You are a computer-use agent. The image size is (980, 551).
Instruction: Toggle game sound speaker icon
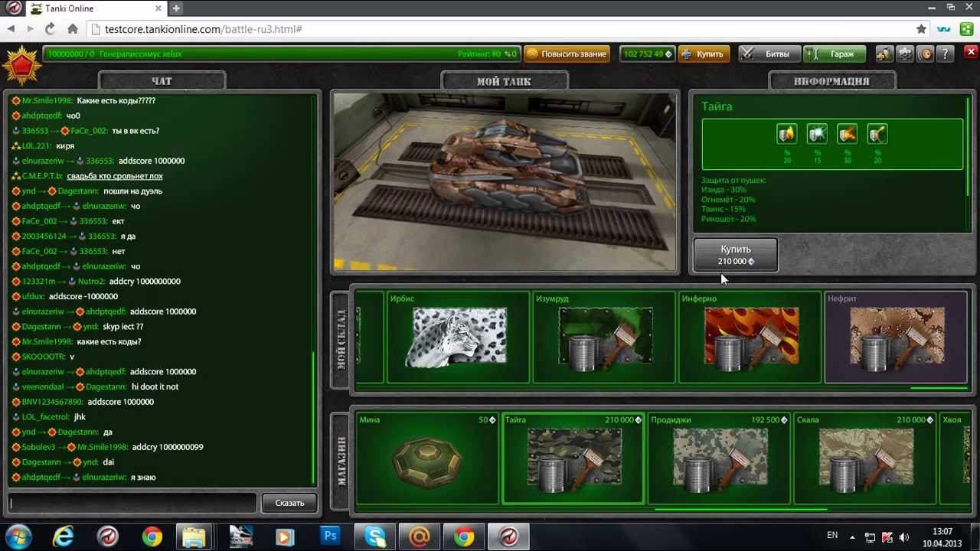tap(926, 54)
